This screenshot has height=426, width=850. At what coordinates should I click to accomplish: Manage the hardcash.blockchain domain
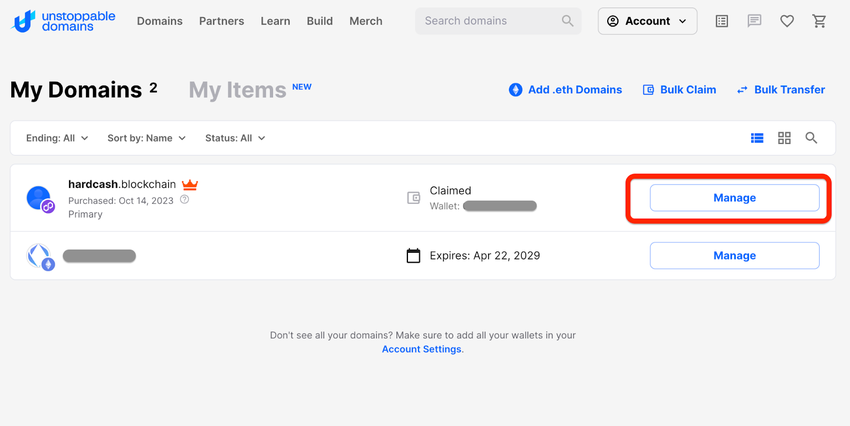734,198
